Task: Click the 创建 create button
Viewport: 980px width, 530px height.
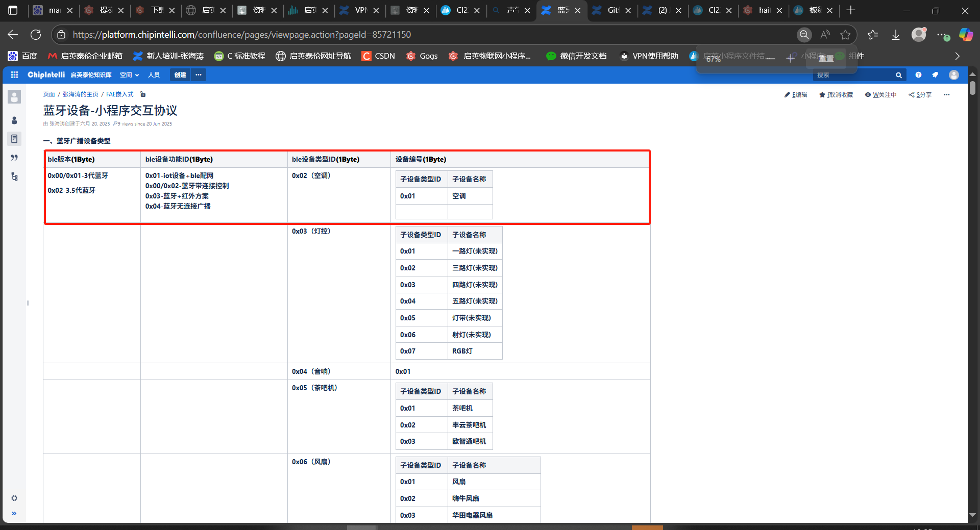Action: [180, 75]
